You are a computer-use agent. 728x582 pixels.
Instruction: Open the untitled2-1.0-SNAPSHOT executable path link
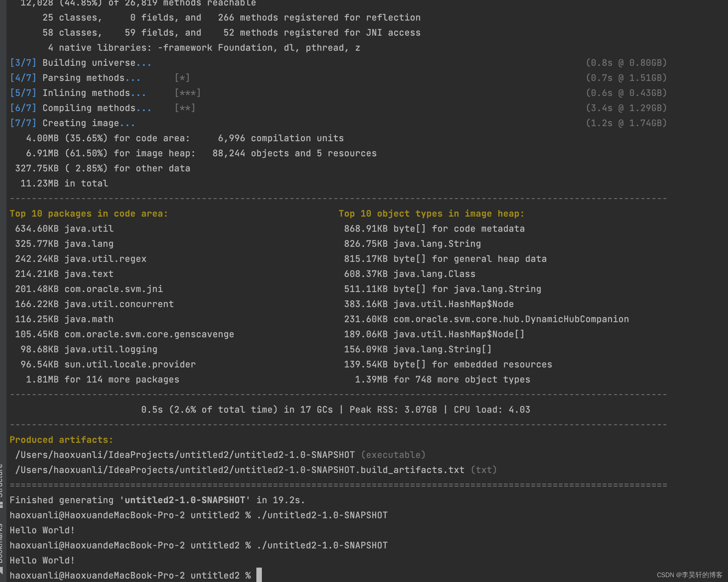click(185, 454)
